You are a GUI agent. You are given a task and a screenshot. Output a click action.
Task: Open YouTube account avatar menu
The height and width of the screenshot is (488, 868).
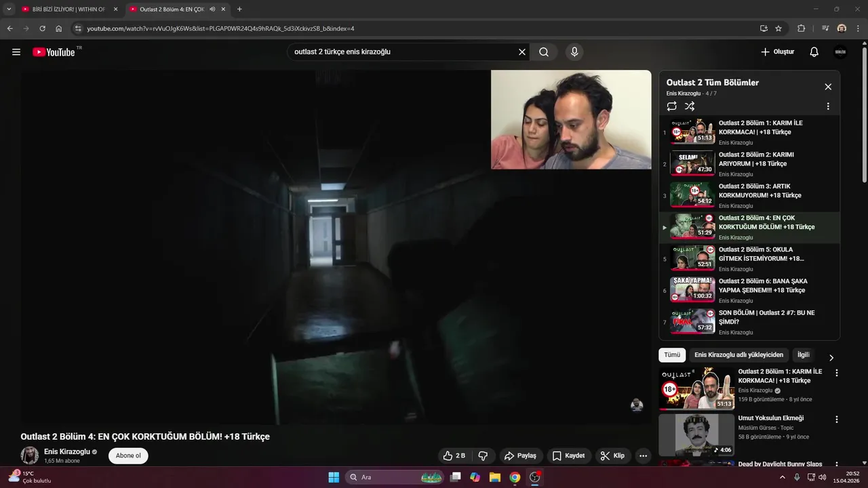[x=840, y=52]
